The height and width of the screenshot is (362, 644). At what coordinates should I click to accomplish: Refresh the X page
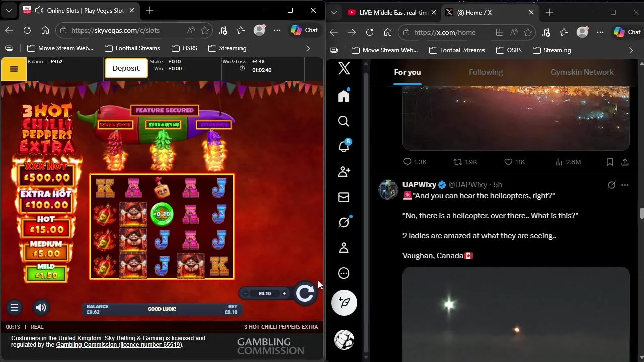click(x=370, y=32)
